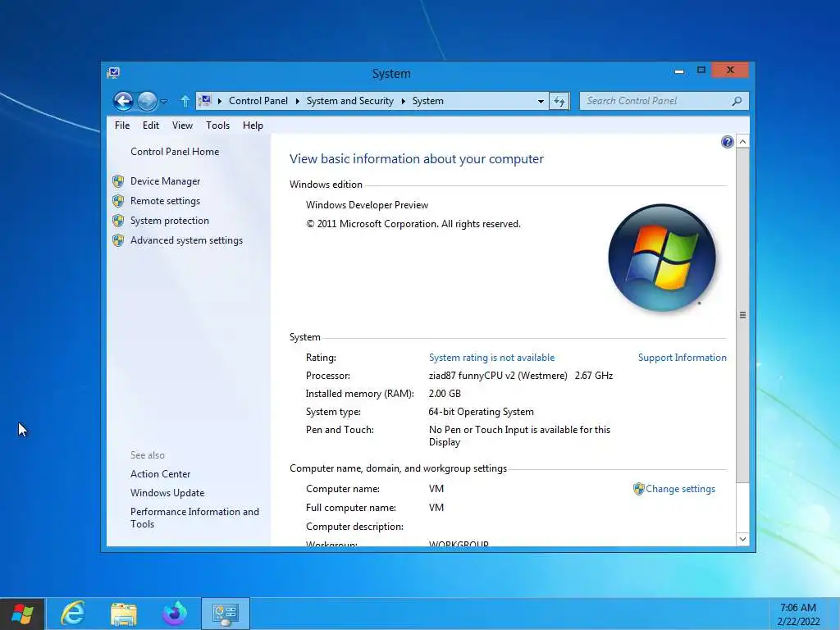This screenshot has width=840, height=630.
Task: Click shield icon beside Advanced system settings
Action: pyautogui.click(x=118, y=240)
